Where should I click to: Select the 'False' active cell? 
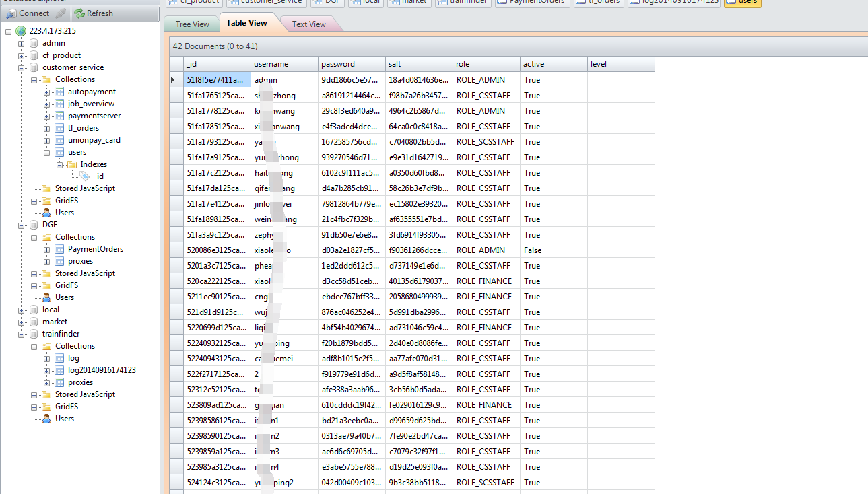coord(554,250)
